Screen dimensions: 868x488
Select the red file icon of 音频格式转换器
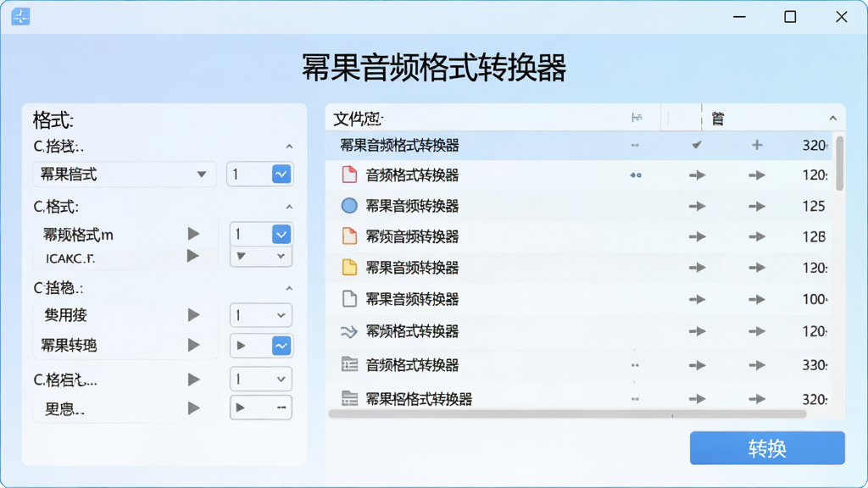(x=349, y=175)
